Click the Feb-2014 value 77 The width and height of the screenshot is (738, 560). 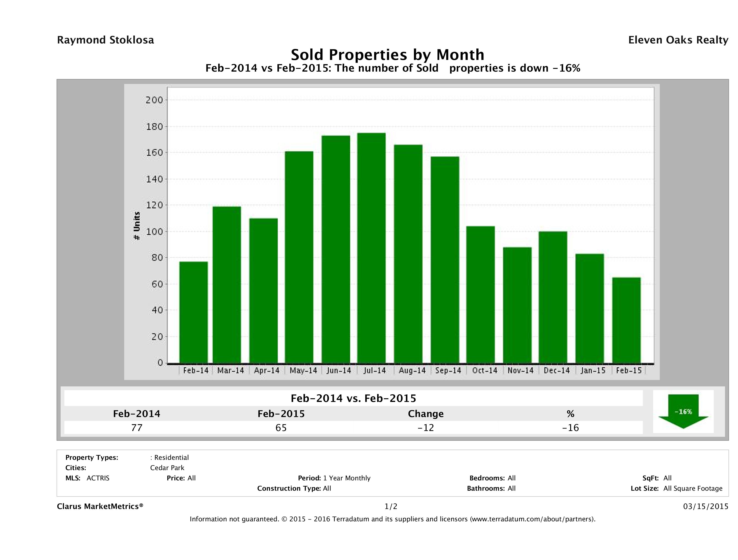137,428
